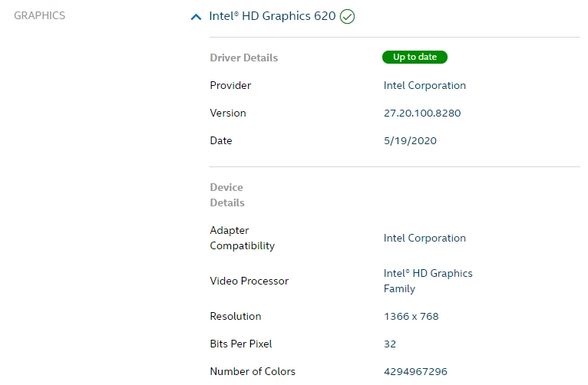Click the green checkmark status icon
The height and width of the screenshot is (385, 588).
(x=347, y=16)
